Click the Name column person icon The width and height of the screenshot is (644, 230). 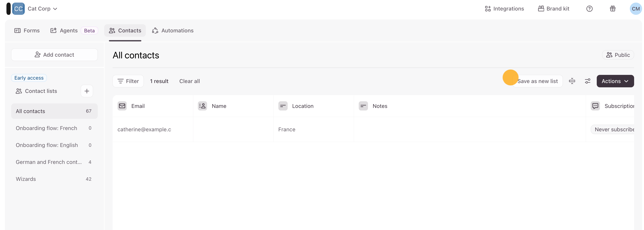pyautogui.click(x=202, y=106)
